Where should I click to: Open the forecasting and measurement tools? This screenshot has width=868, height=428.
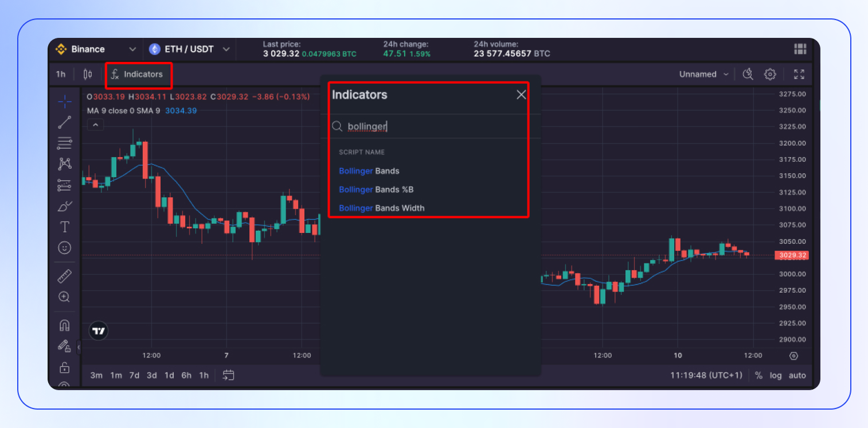coord(65,185)
